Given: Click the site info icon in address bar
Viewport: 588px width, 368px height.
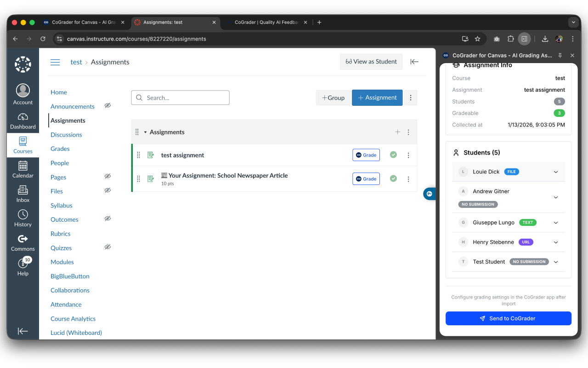Looking at the screenshot, I should click(59, 39).
